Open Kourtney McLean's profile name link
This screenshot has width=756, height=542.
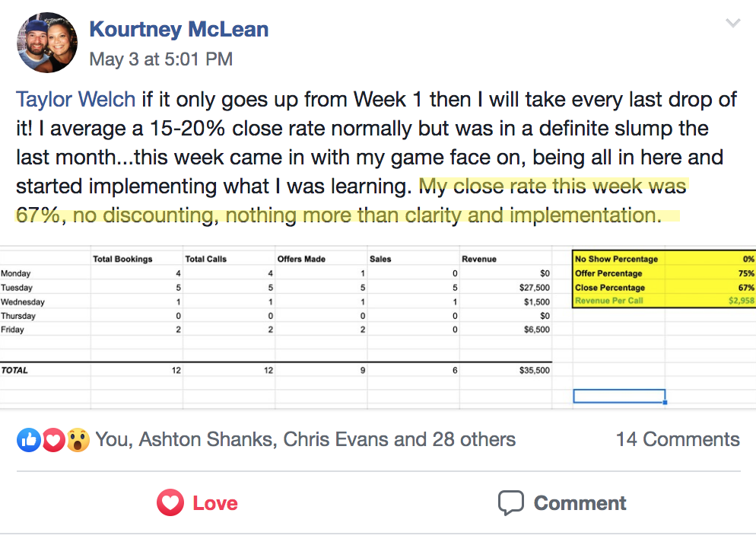click(179, 30)
